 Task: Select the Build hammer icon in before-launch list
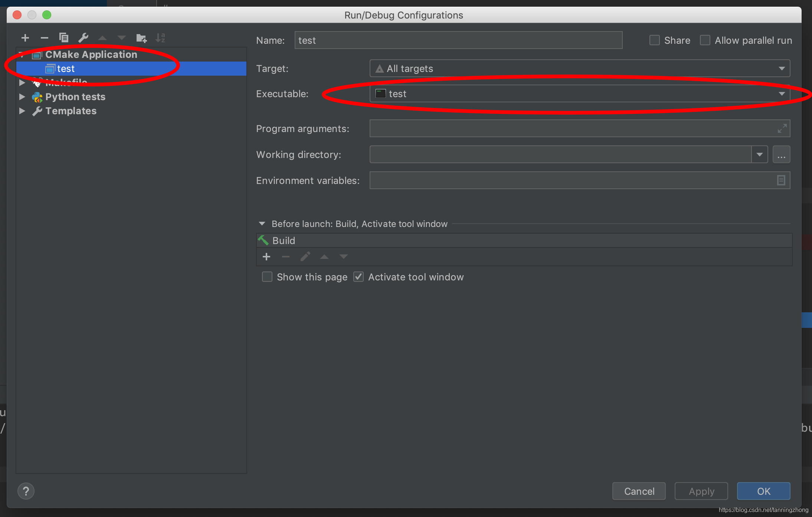pos(263,240)
